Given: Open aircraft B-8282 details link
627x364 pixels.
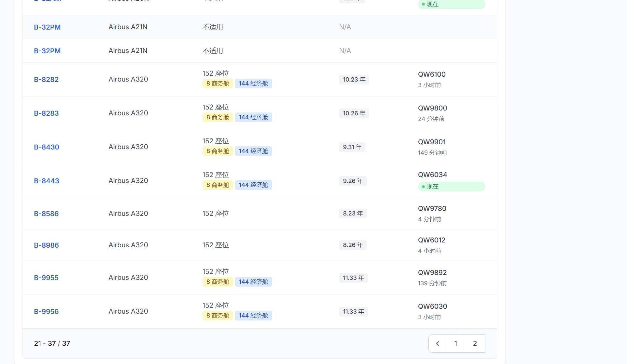Looking at the screenshot, I should 46,80.
